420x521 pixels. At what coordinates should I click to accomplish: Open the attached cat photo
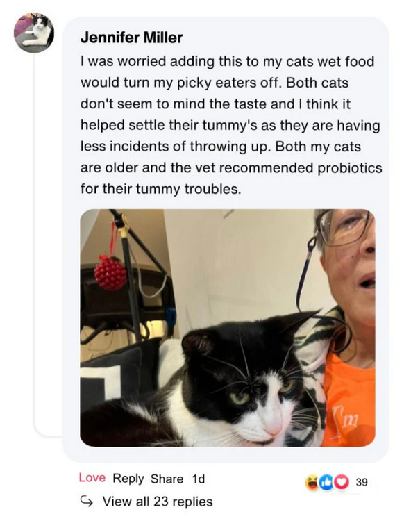[x=228, y=328]
